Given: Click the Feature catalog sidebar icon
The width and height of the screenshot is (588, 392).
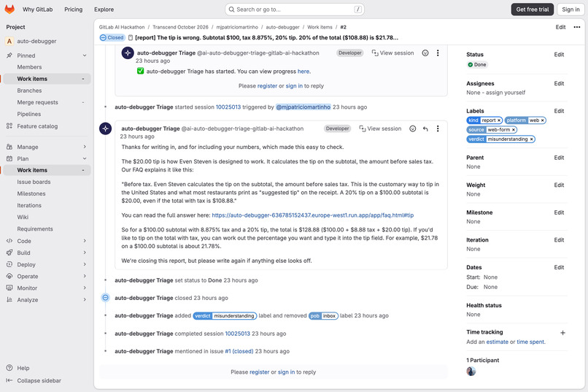Looking at the screenshot, I should tap(9, 126).
